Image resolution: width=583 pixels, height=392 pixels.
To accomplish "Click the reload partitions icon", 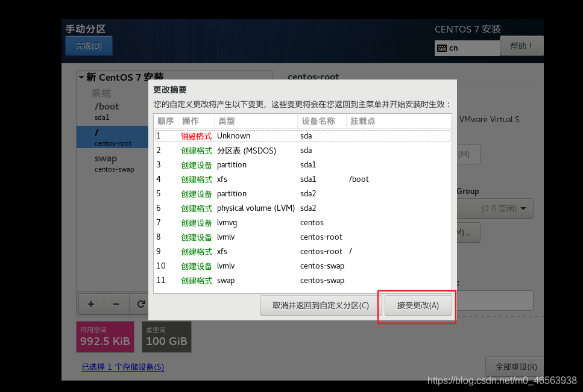I will click(141, 303).
